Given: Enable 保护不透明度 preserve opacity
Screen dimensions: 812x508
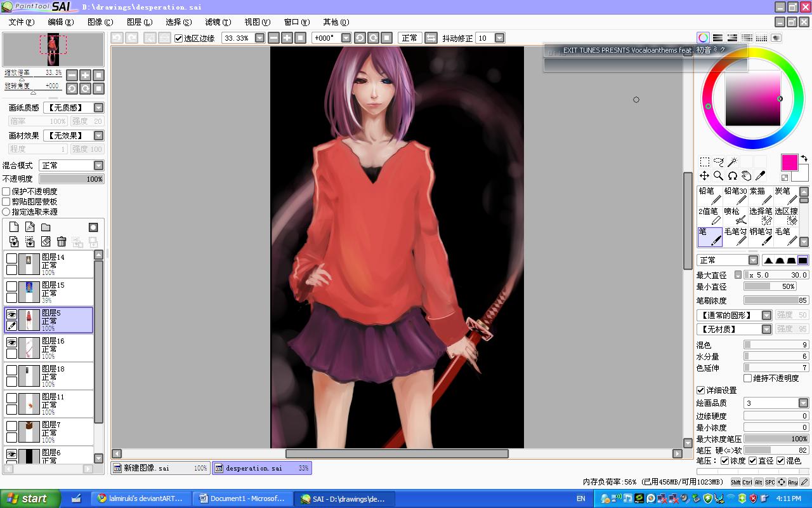Looking at the screenshot, I should pos(6,191).
